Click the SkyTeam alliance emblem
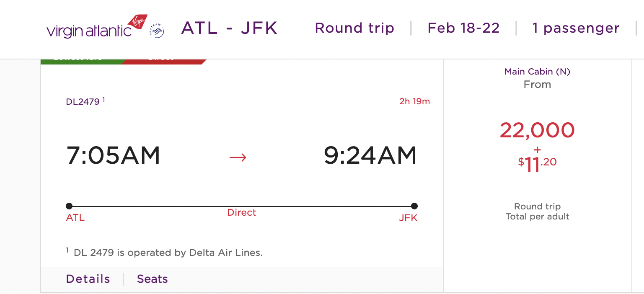 click(157, 31)
